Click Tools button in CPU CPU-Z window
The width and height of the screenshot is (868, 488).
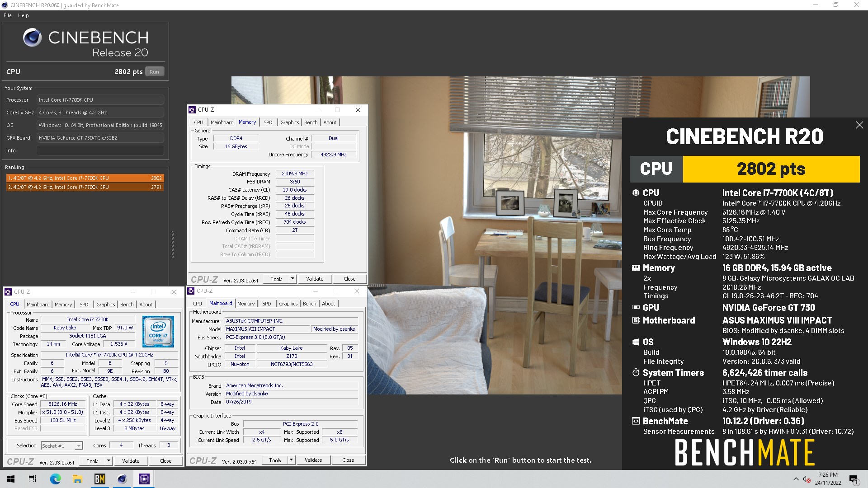[x=93, y=461]
